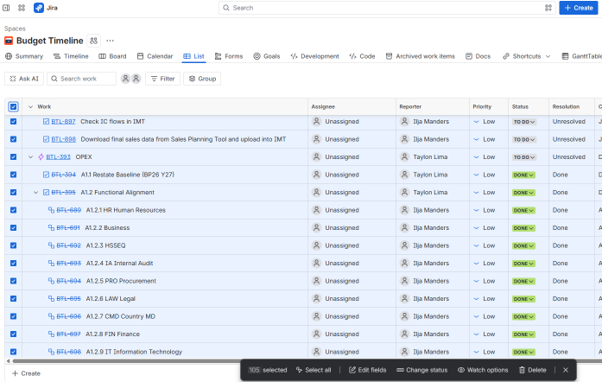Open the Archived work items tab
Viewport: 602px width, 382px height.
tap(420, 56)
